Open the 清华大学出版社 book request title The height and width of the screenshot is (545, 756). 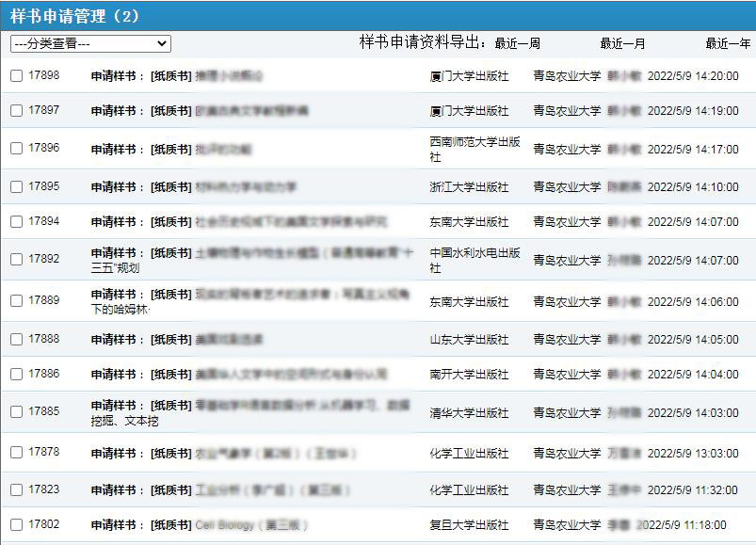(301, 406)
